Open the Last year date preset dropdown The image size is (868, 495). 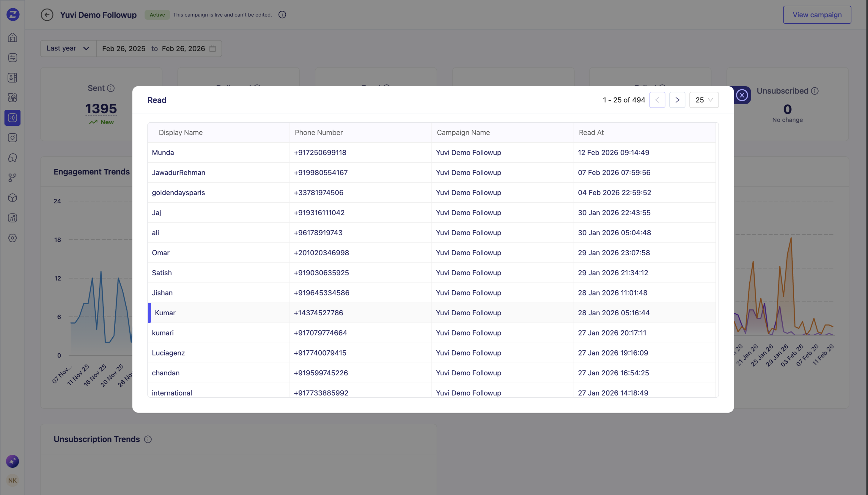coord(68,48)
